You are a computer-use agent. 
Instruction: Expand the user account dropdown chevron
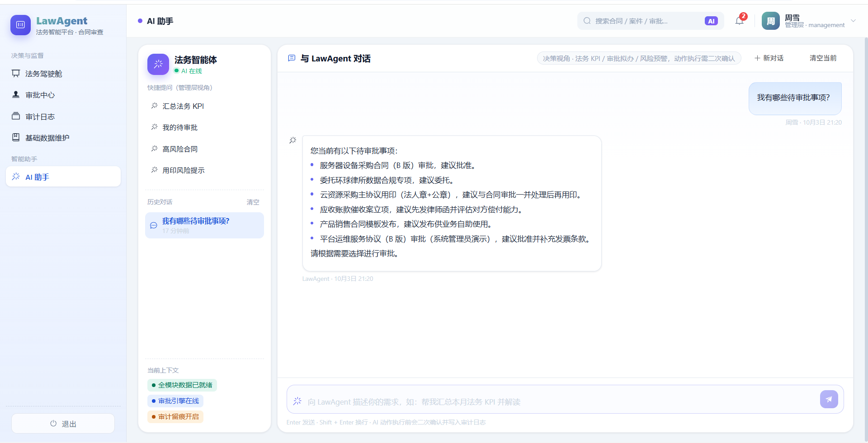[x=853, y=21]
